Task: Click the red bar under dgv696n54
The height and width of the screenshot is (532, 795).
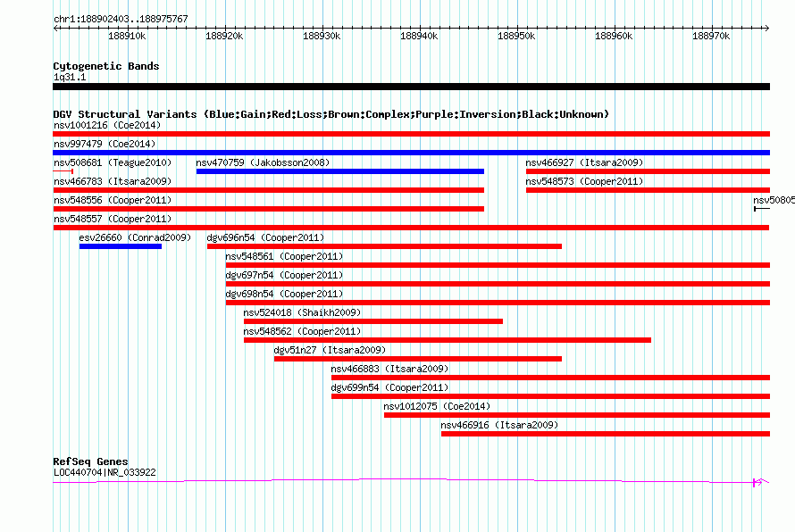Action: click(384, 246)
